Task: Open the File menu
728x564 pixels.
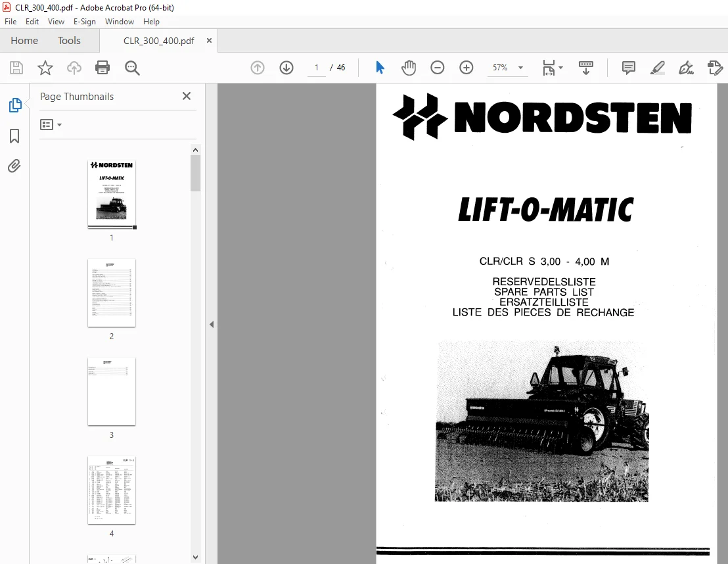Action: pyautogui.click(x=11, y=22)
